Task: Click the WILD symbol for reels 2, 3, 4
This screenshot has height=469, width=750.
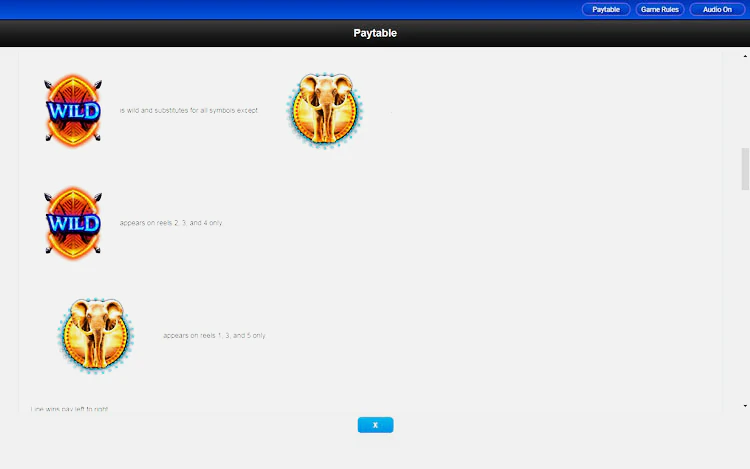Action: (x=73, y=222)
